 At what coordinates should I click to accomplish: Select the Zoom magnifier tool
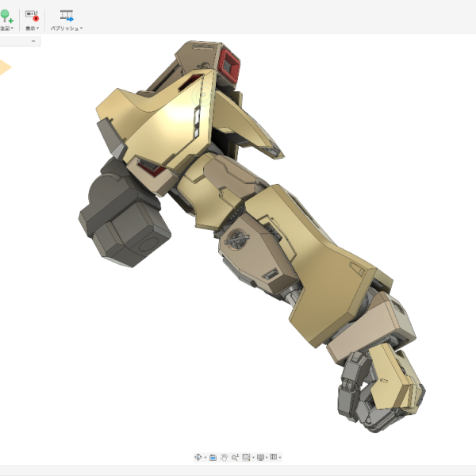click(x=235, y=457)
